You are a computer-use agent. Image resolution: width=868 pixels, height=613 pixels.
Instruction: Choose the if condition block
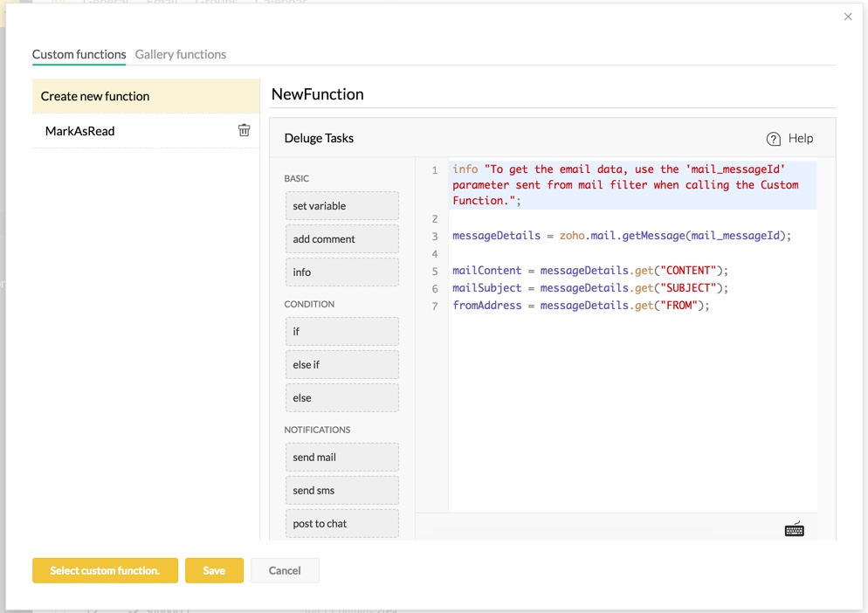[x=341, y=332]
